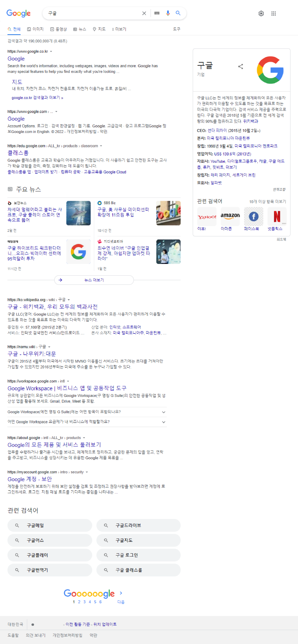298x644 pixels.
Task: Go to results page 2
Action: tap(79, 602)
